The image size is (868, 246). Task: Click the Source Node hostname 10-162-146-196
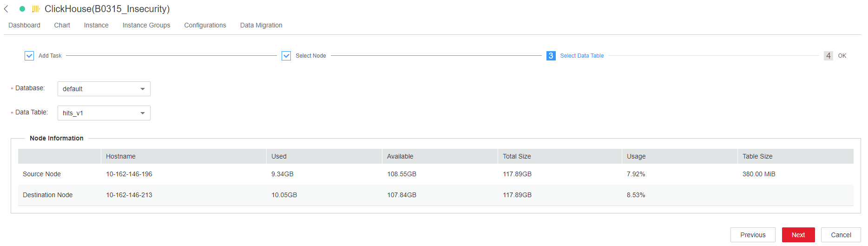pos(129,174)
